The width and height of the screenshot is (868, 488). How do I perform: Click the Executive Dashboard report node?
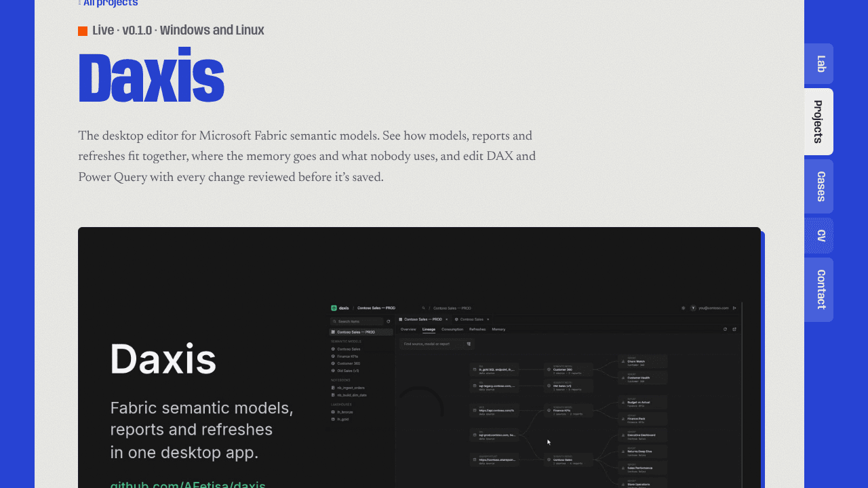642,435
